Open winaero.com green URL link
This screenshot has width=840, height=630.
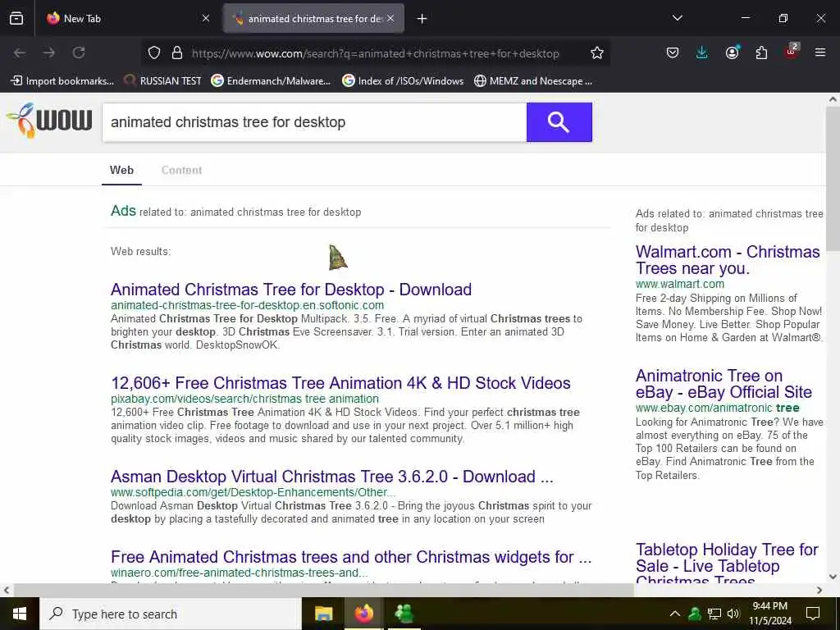239,573
